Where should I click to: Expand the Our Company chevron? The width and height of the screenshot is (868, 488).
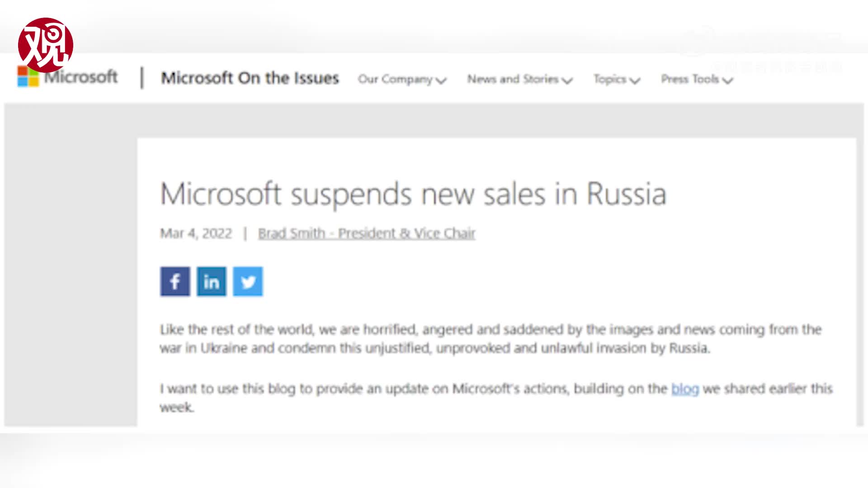point(441,80)
